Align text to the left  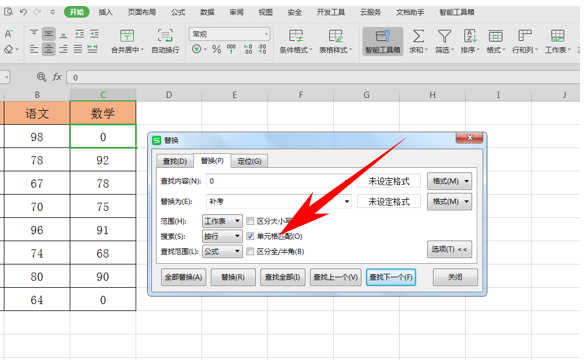(34, 49)
